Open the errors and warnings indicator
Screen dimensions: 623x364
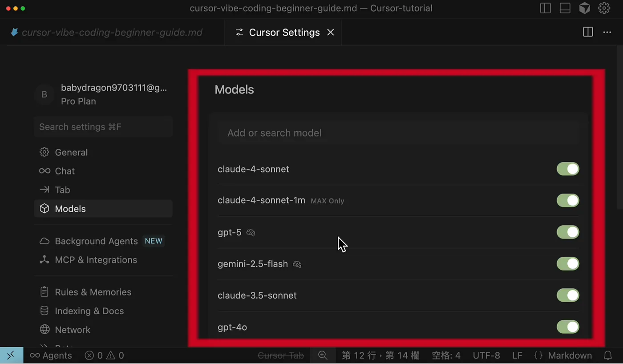(104, 356)
